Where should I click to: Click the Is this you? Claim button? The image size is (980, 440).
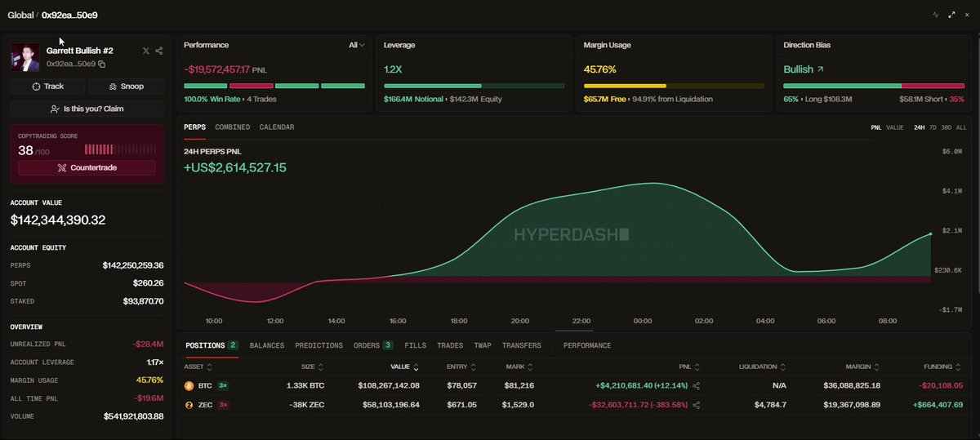(x=87, y=109)
